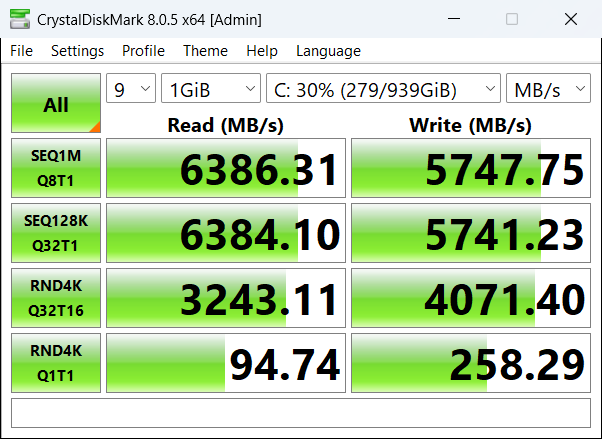The width and height of the screenshot is (602, 439).
Task: Open the File menu
Action: 22,51
